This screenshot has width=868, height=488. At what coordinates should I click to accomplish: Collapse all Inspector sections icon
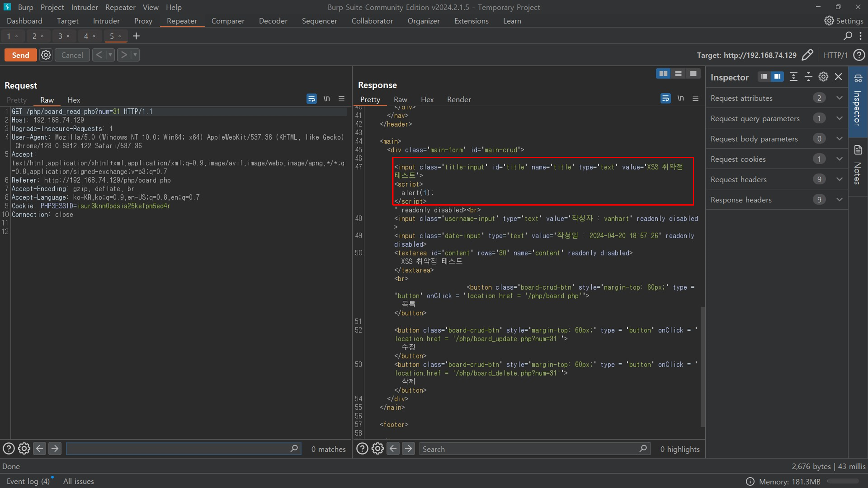pyautogui.click(x=808, y=77)
